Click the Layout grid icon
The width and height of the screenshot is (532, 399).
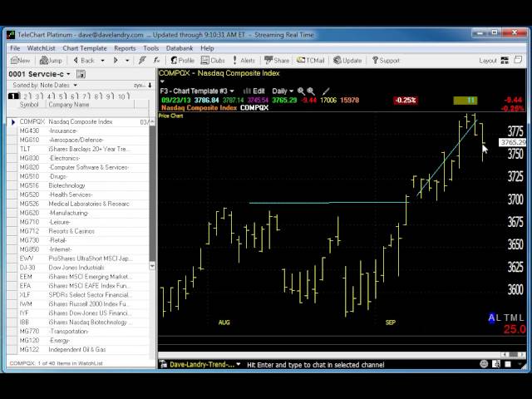click(x=505, y=61)
